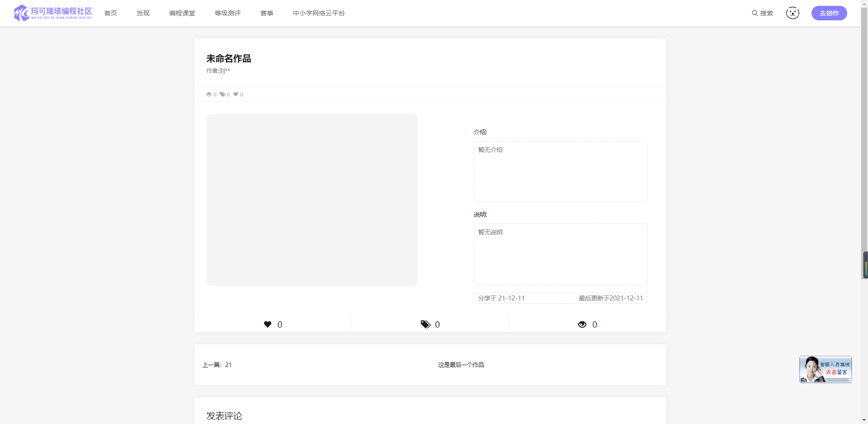Click the large tag icon below preview
Screen dimensions: 868x424
click(425, 324)
